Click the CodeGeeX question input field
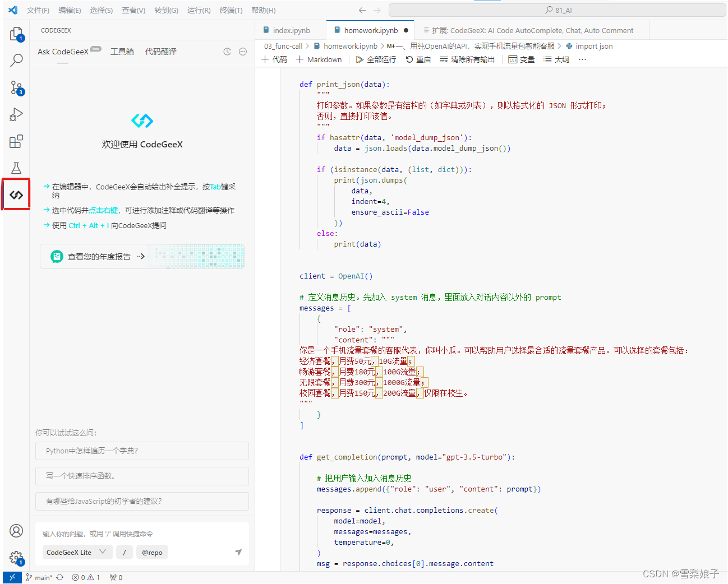728x584 pixels. (x=142, y=534)
